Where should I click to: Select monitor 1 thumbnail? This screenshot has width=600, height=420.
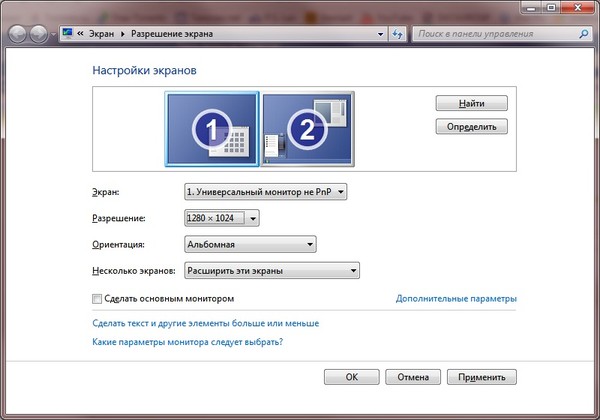212,129
